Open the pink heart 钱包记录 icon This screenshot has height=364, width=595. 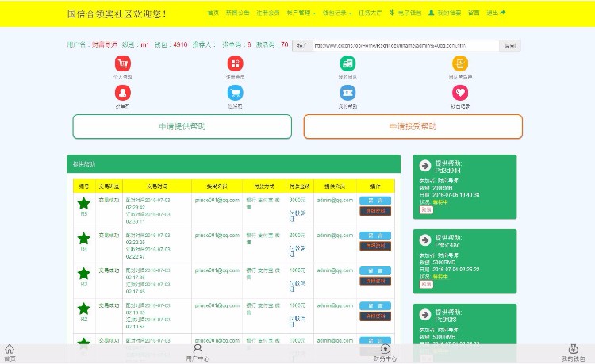pos(460,93)
